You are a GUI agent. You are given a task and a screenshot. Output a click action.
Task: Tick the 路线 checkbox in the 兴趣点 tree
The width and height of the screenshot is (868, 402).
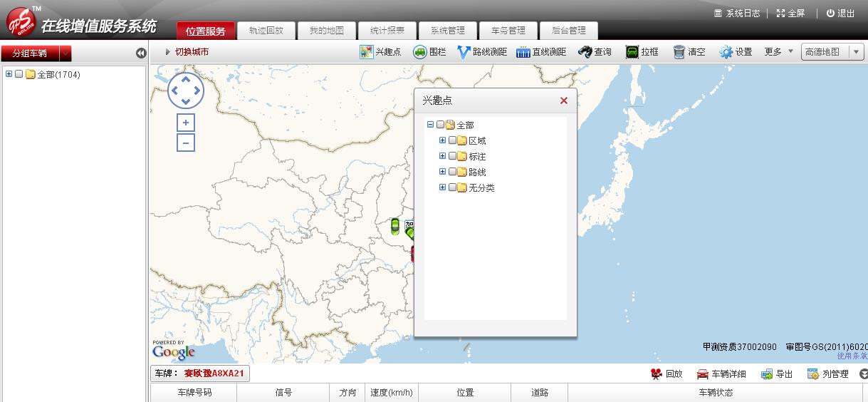tap(453, 172)
